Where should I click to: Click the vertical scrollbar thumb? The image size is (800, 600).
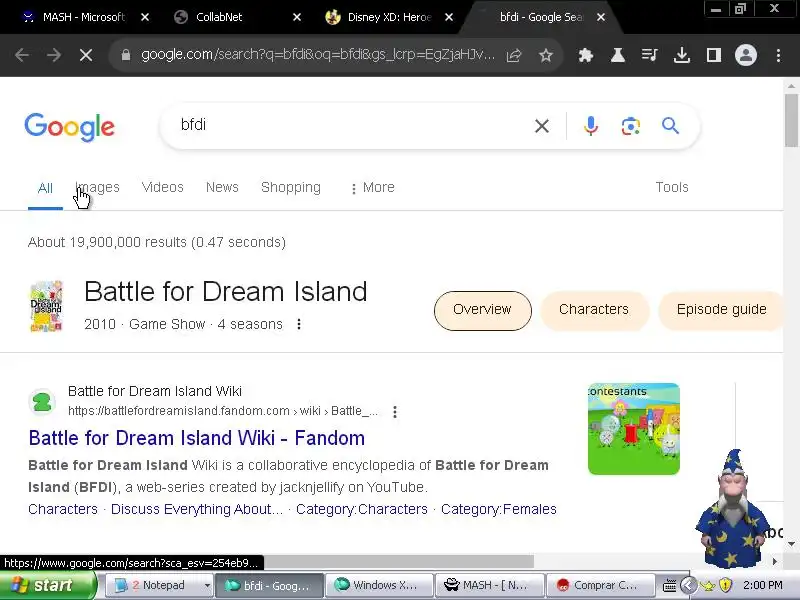coord(792,120)
